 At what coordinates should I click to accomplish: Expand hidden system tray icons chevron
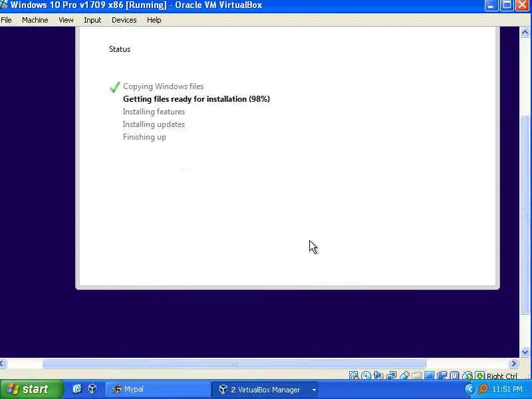pos(470,389)
